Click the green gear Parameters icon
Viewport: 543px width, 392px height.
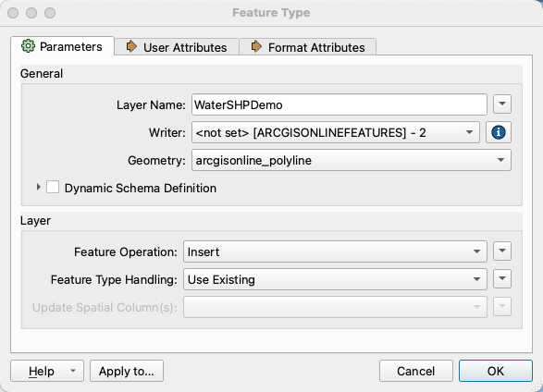click(x=28, y=46)
